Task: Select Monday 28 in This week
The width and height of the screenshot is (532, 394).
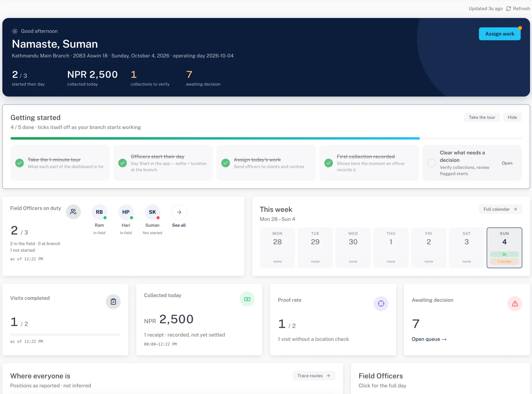Action: click(x=277, y=248)
